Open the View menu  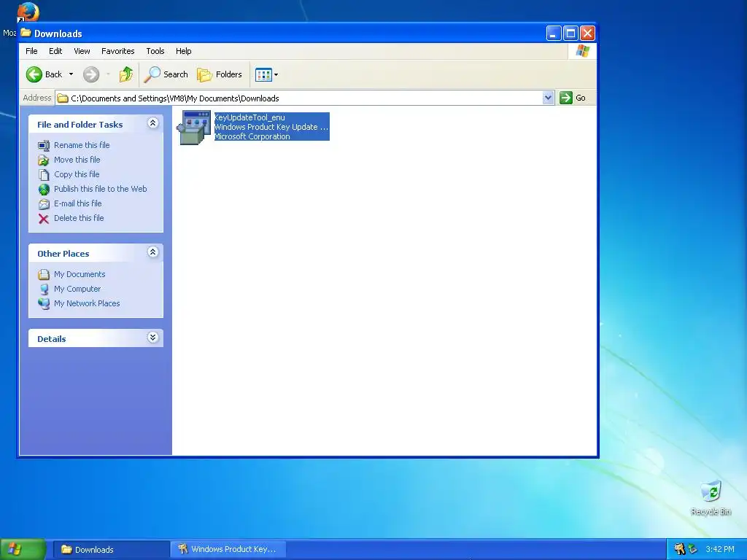coord(82,51)
